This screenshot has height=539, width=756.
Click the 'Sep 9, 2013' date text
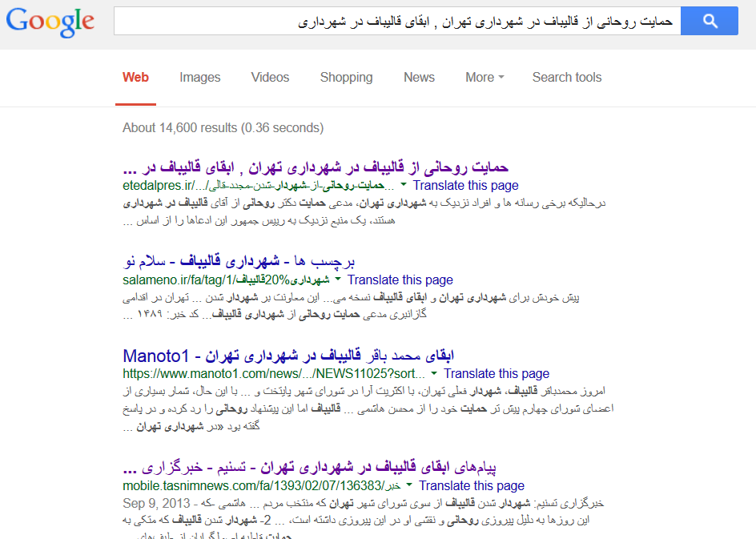[156, 503]
